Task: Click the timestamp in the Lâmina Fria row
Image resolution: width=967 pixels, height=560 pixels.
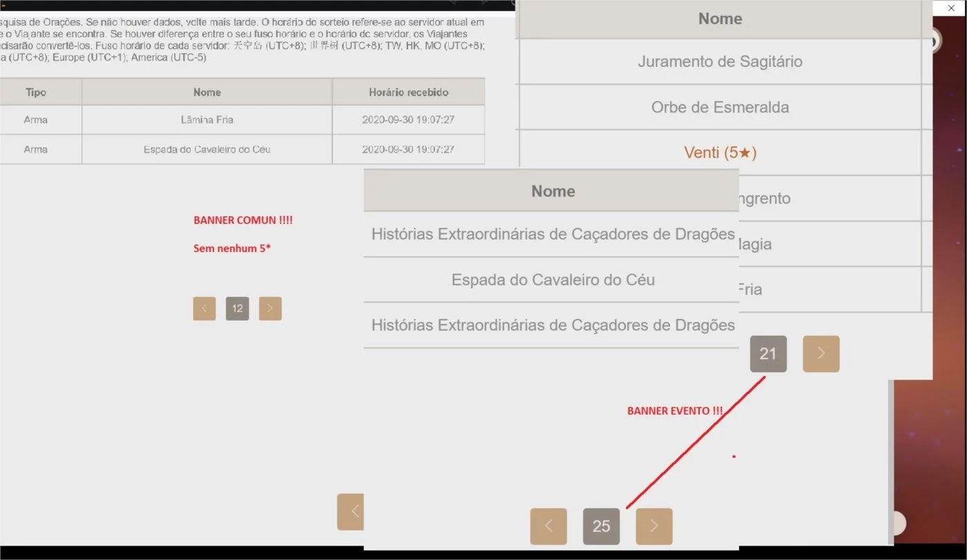Action: tap(408, 120)
